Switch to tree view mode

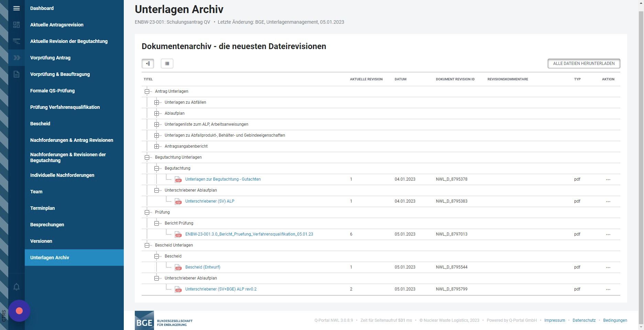click(148, 64)
